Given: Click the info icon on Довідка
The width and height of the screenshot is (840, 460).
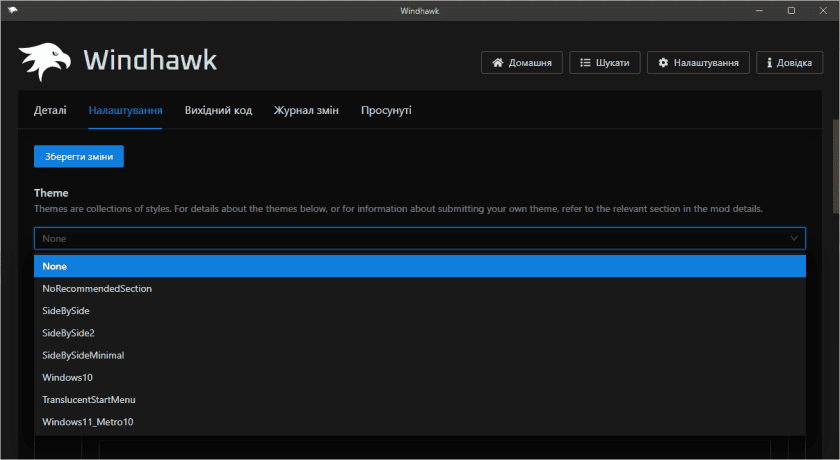Looking at the screenshot, I should [x=769, y=63].
